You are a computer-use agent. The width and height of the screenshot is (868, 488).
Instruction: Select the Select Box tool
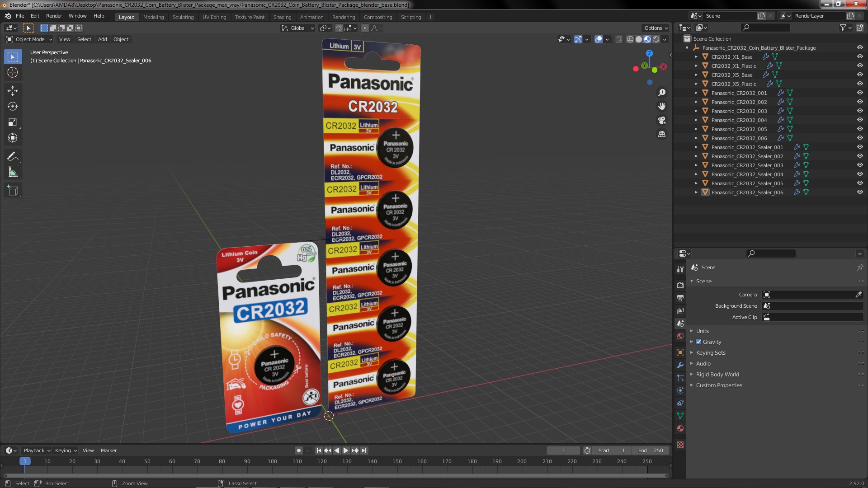(13, 57)
